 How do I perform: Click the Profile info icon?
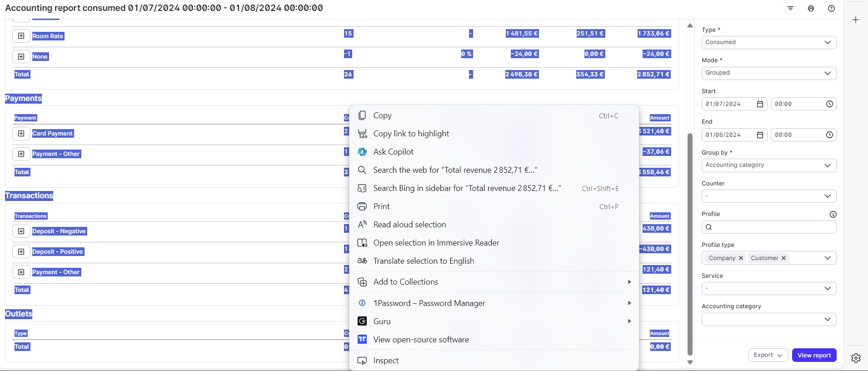click(833, 214)
